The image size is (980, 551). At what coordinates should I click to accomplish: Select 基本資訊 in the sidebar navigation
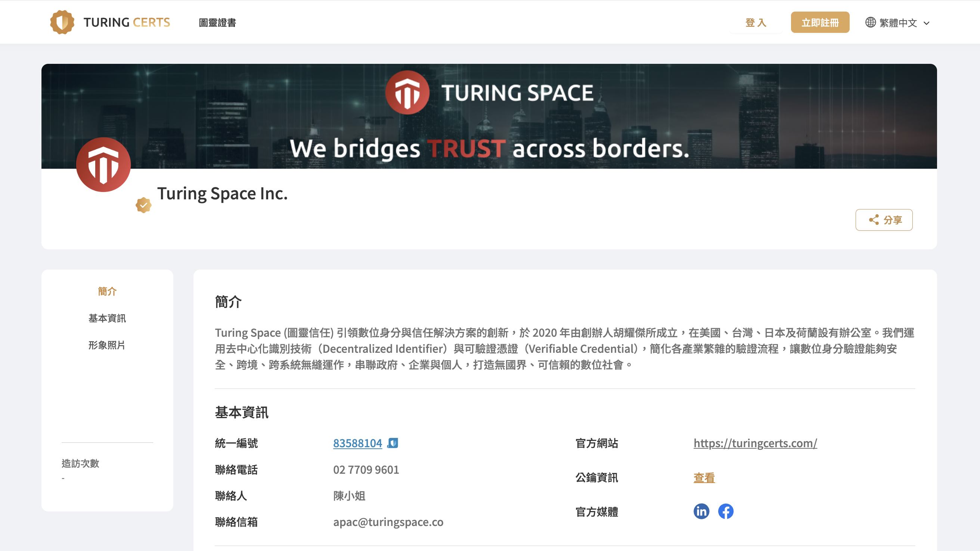click(x=107, y=318)
